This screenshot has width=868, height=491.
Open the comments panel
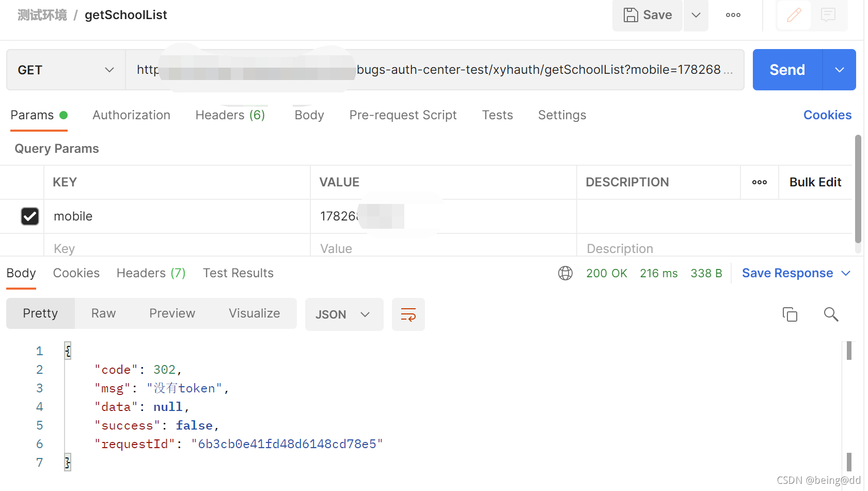click(828, 15)
